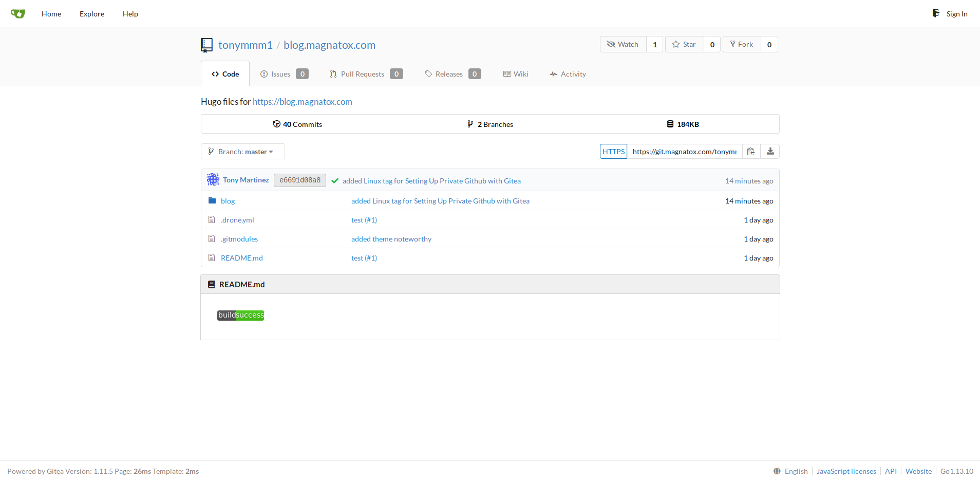The height and width of the screenshot is (481, 980).
Task: Open the blog.magnatox.com repository title link
Action: [x=329, y=45]
